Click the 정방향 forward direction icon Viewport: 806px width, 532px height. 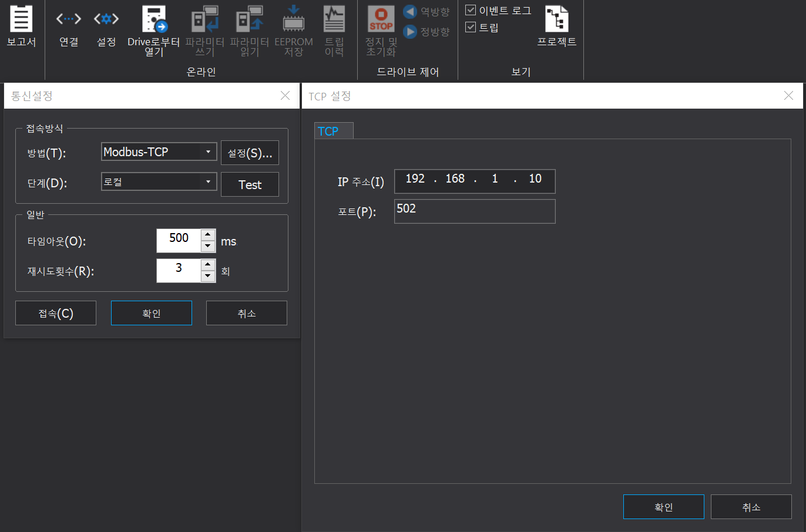tap(411, 32)
